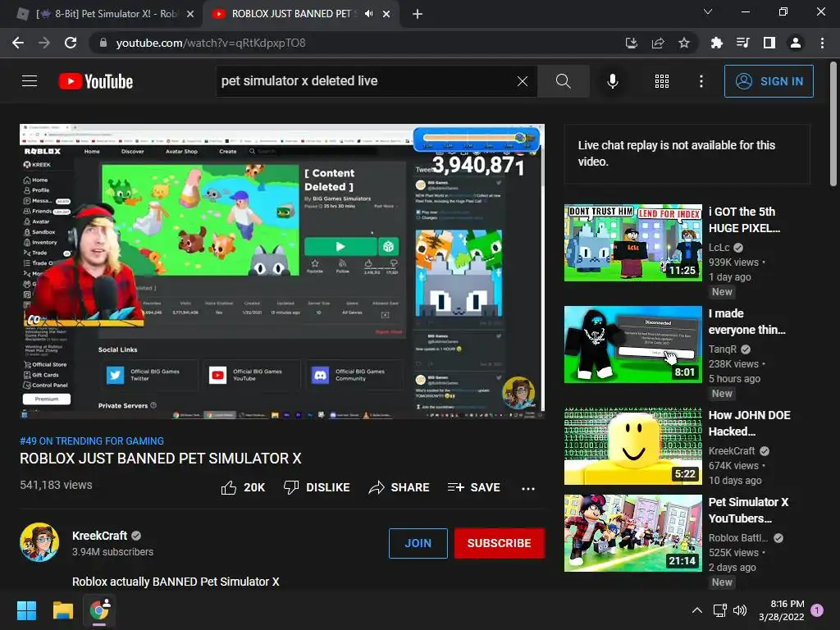Open 'i GOT the 5th HUGE PIXEL' title
This screenshot has height=630, width=840.
point(744,220)
